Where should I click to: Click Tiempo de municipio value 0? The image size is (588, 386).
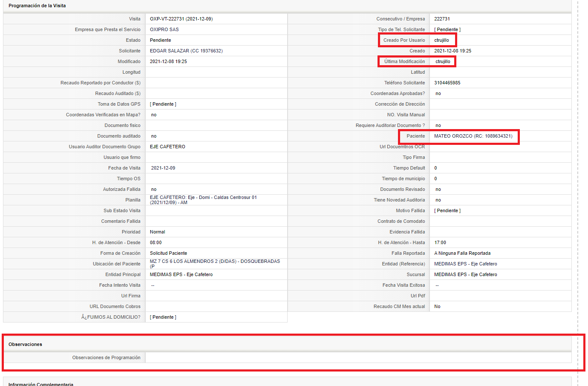pyautogui.click(x=435, y=179)
